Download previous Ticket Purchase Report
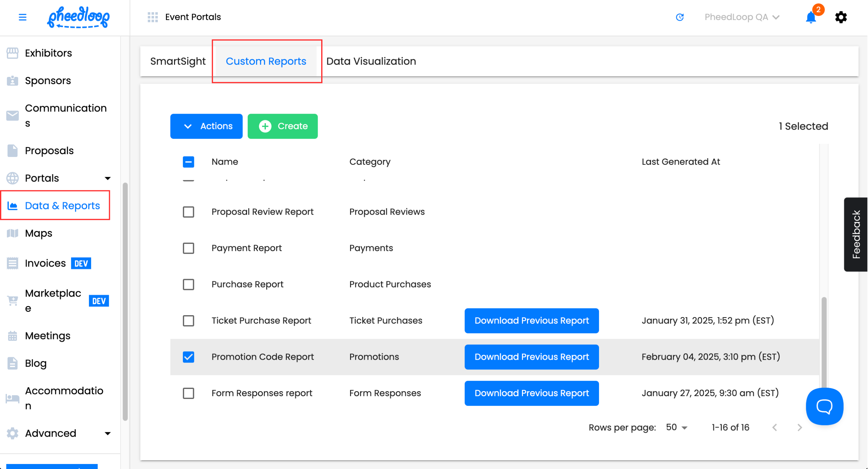 [531, 321]
